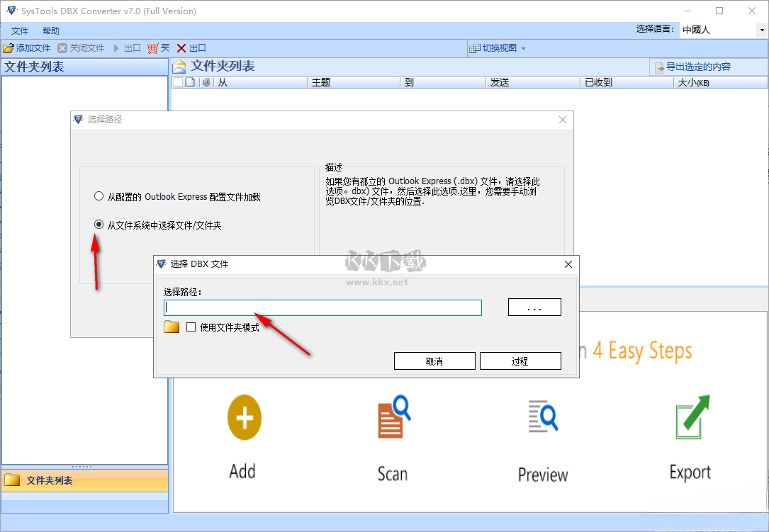
Task: Click the Scan document step icon
Action: [x=392, y=417]
